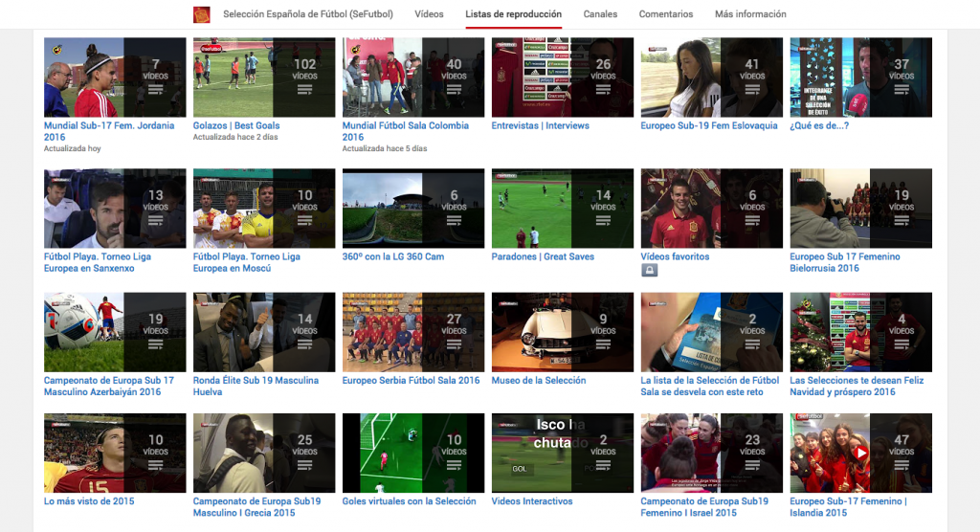Image resolution: width=980 pixels, height=532 pixels.
Task: Click the Vídeos favoritos thumbnail
Action: tap(712, 209)
